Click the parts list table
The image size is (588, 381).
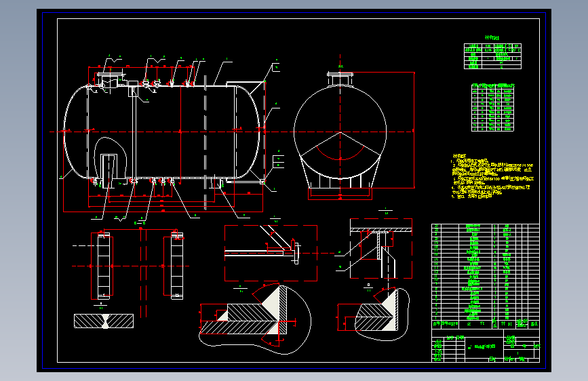tap(485, 277)
